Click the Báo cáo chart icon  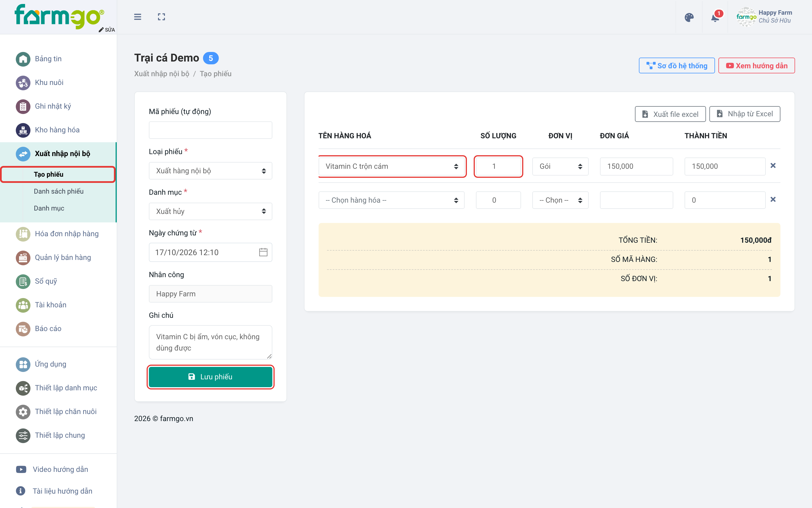tap(23, 329)
